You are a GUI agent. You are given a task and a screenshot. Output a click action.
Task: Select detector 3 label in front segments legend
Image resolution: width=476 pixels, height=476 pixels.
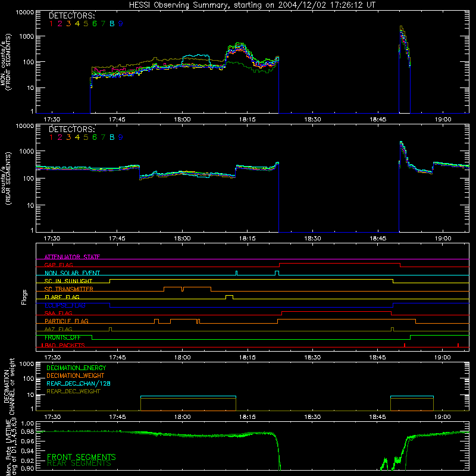click(x=68, y=24)
